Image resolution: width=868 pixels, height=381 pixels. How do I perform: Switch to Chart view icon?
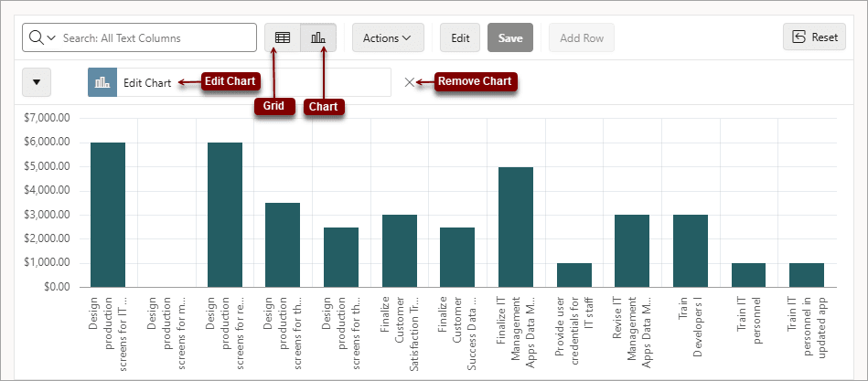[318, 37]
